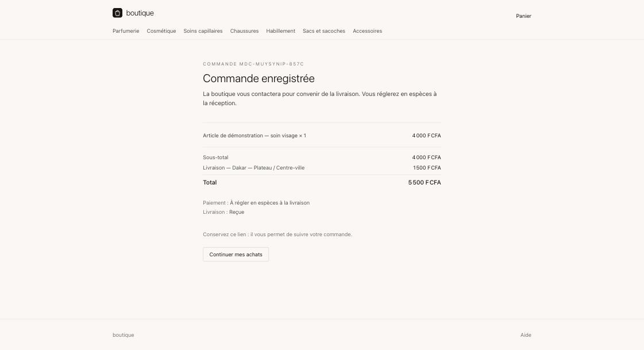Click the boutique shopping bag logo icon
The width and height of the screenshot is (644, 350).
(x=117, y=13)
